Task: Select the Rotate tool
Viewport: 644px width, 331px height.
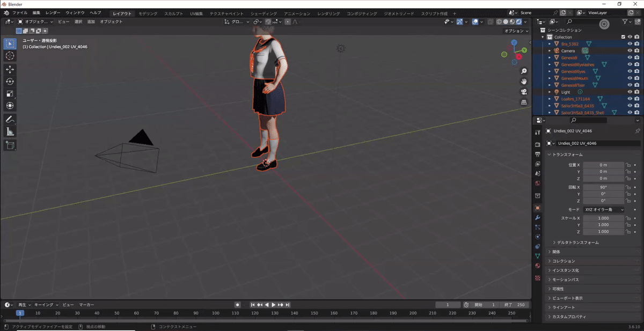Action: [10, 82]
